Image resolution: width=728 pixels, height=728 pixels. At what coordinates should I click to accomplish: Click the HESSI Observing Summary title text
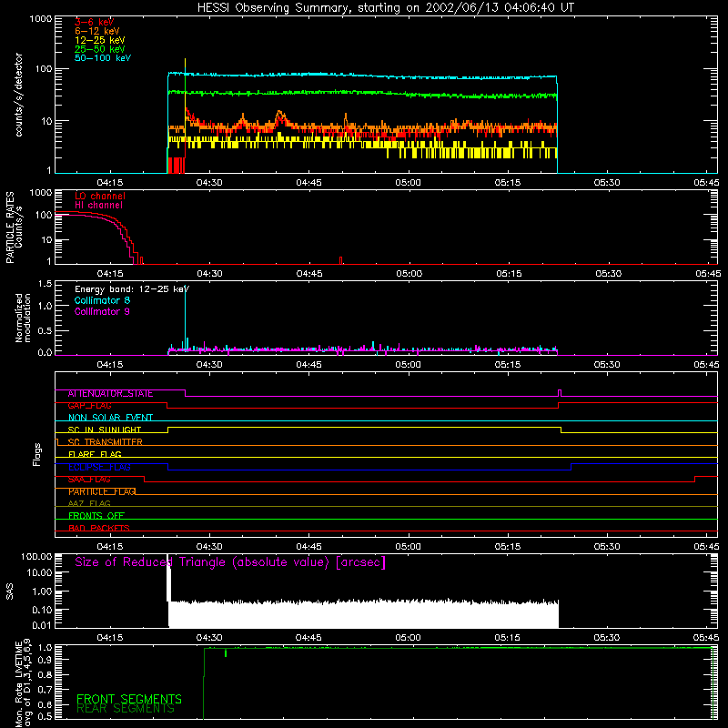[386, 8]
